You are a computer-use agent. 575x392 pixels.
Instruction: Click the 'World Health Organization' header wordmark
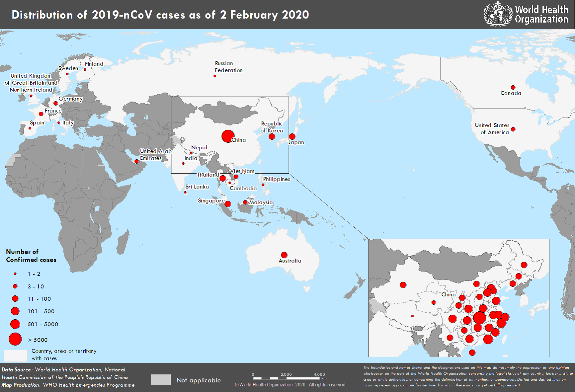point(541,14)
